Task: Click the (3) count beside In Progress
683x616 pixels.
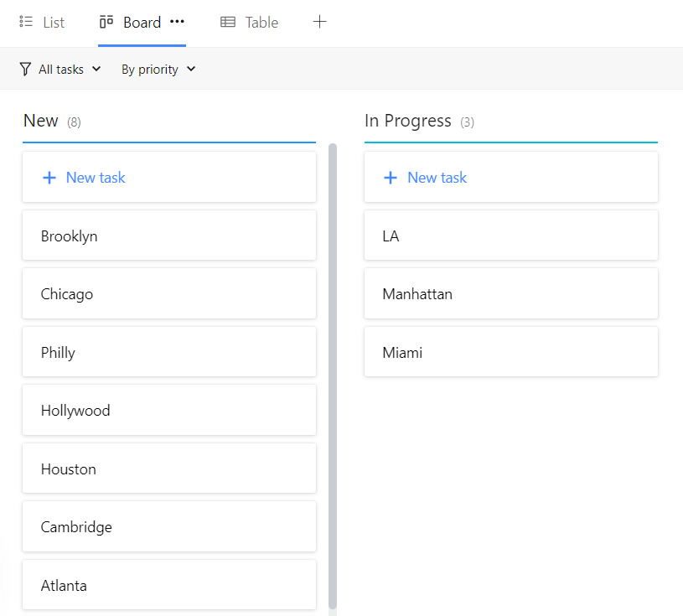Action: 468,122
